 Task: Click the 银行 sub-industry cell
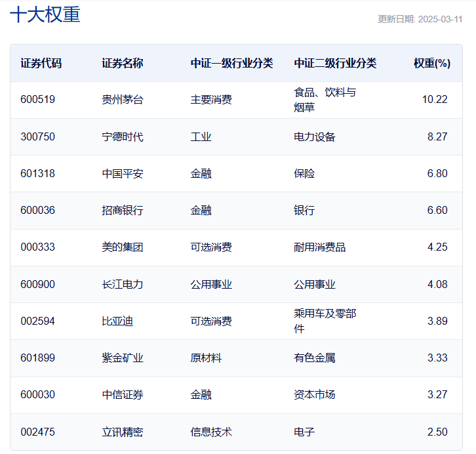point(304,210)
